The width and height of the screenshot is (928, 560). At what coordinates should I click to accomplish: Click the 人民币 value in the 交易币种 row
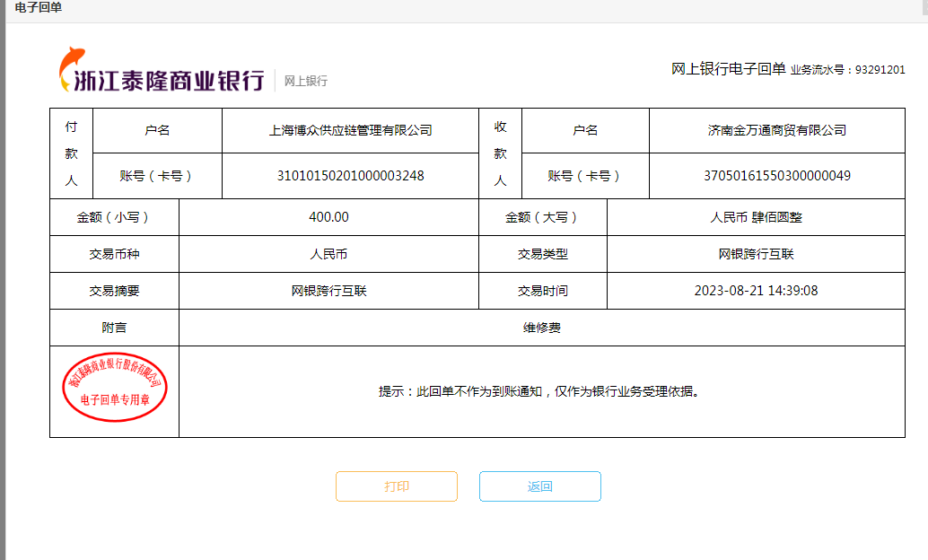click(x=328, y=254)
